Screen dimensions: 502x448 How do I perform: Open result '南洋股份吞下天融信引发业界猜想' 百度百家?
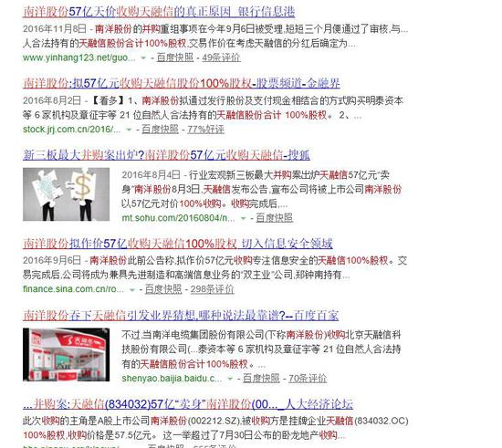[181, 316]
